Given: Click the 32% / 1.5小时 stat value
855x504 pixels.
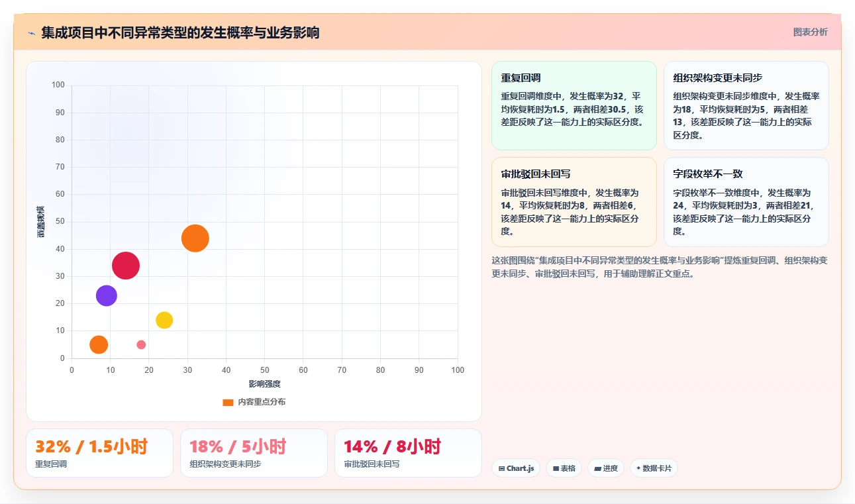Looking at the screenshot, I should (91, 446).
